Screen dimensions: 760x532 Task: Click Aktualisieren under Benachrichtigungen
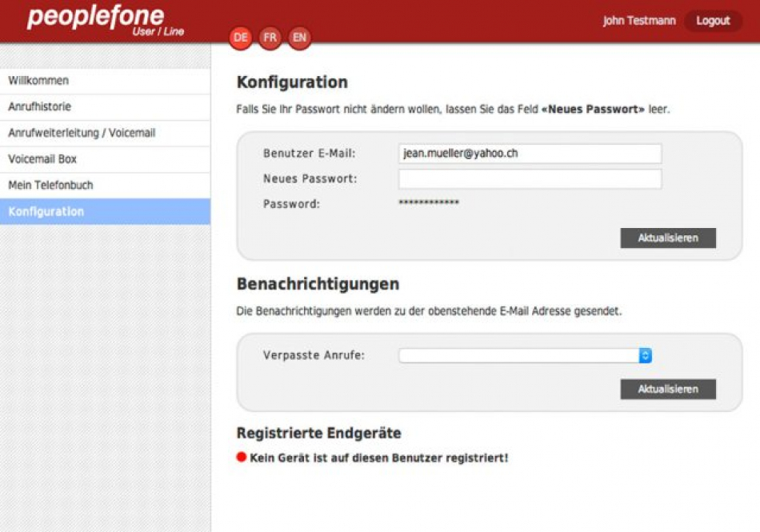(x=668, y=389)
